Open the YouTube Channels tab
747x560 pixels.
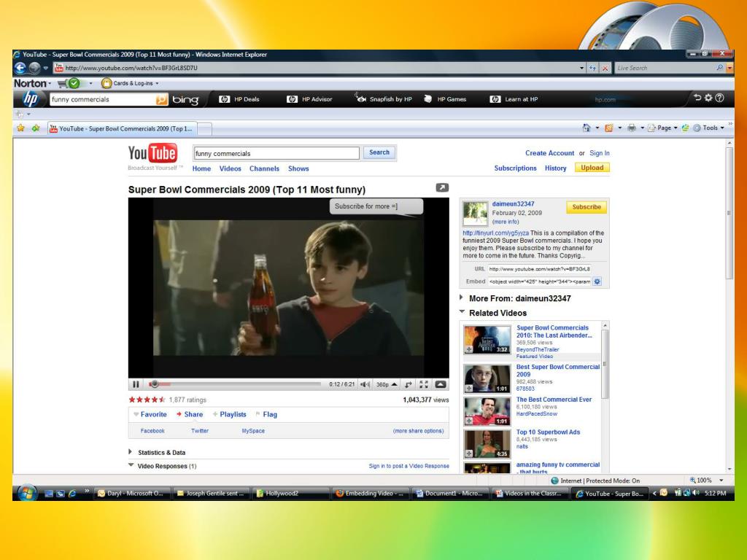coord(264,168)
